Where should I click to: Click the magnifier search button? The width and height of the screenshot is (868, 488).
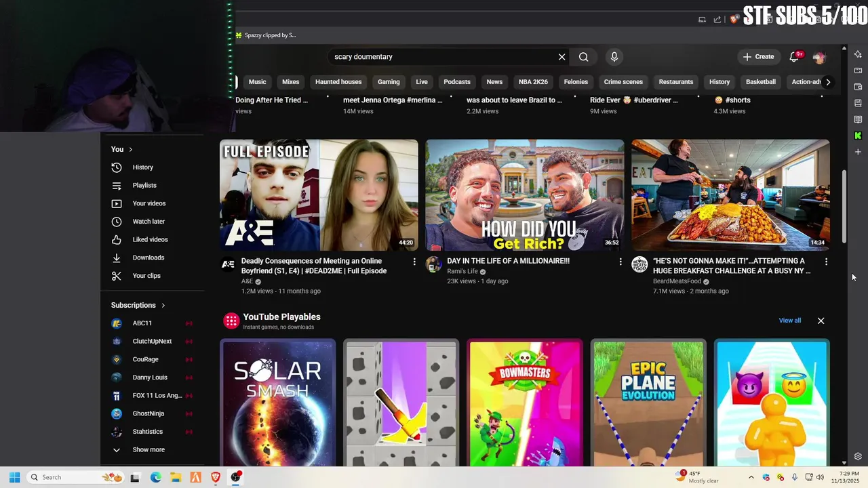click(x=583, y=57)
